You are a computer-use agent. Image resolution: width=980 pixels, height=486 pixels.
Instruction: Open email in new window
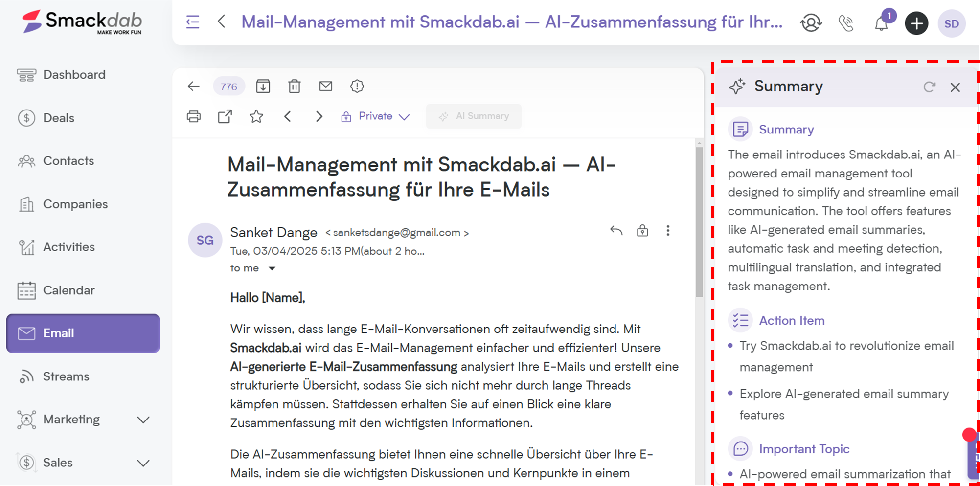click(225, 116)
